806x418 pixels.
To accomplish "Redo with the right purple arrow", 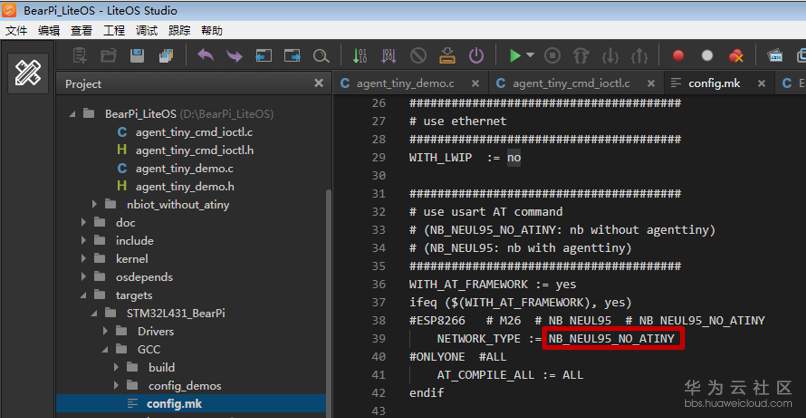I will [x=234, y=56].
